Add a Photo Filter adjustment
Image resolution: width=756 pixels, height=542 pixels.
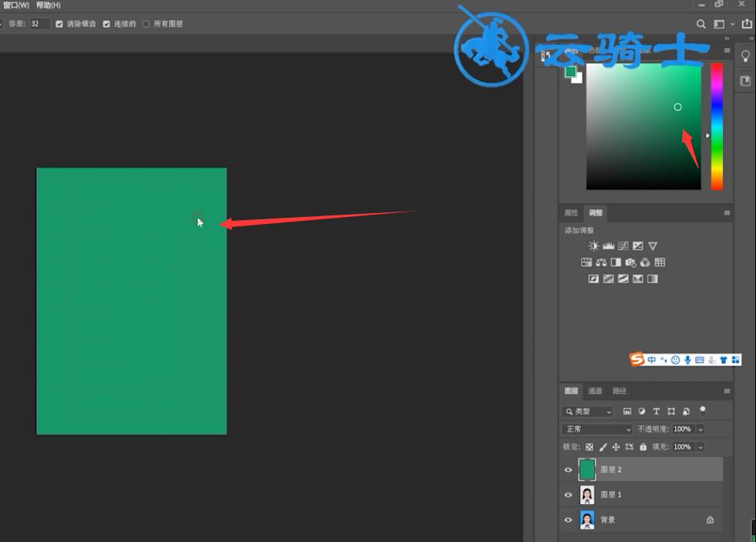click(x=631, y=263)
